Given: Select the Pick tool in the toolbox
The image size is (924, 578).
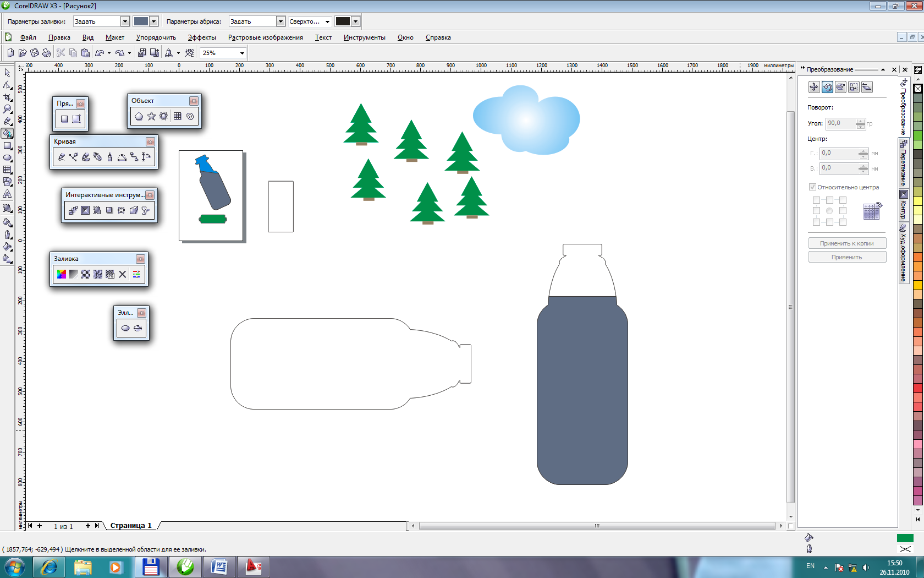Looking at the screenshot, I should [x=7, y=73].
